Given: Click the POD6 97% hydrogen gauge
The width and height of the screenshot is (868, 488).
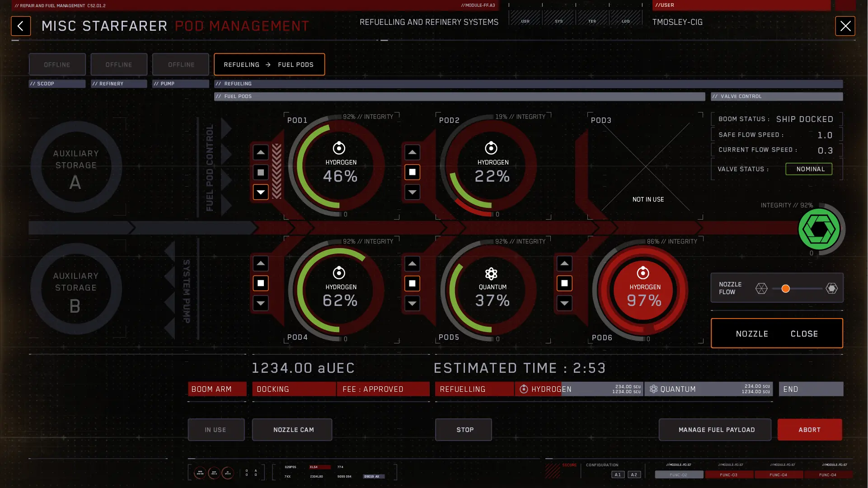Looking at the screenshot, I should pos(643,291).
